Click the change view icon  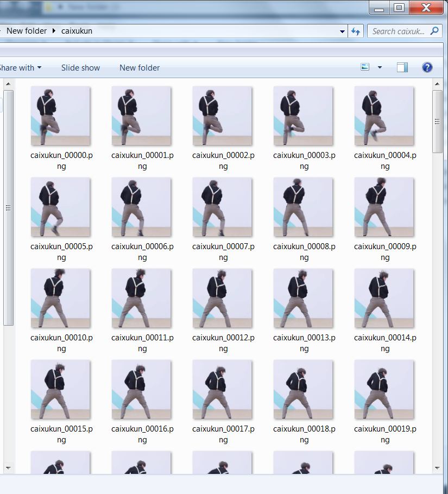tap(365, 67)
